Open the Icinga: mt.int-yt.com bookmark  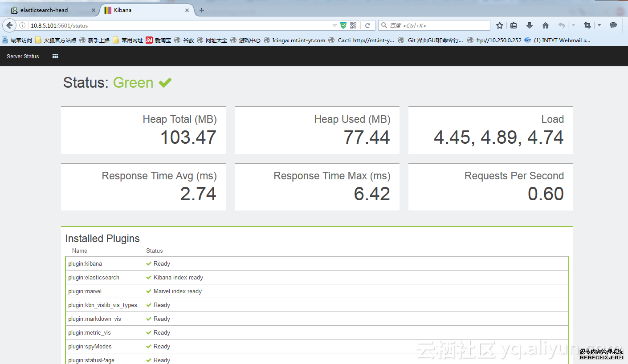click(x=294, y=40)
